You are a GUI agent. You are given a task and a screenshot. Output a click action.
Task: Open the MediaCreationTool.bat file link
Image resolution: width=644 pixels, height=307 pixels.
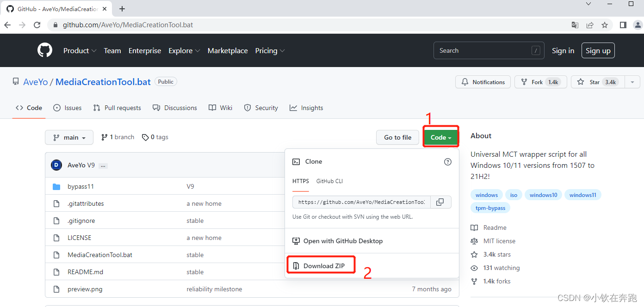[x=100, y=255]
